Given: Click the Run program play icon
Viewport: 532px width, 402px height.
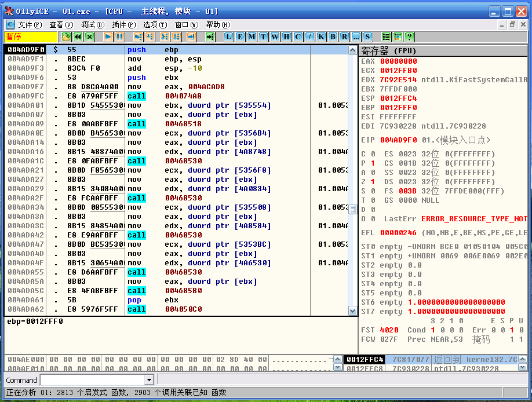Looking at the screenshot, I should tap(108, 36).
